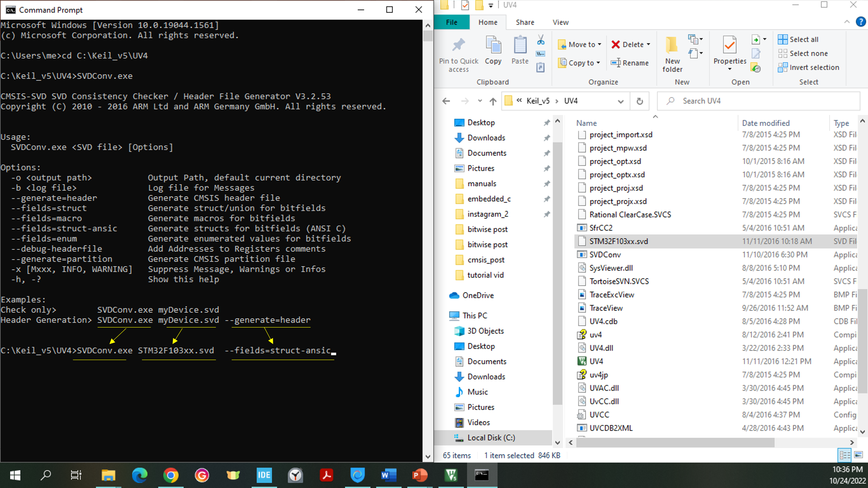
Task: Click the Copy path icon
Action: pos(540,54)
